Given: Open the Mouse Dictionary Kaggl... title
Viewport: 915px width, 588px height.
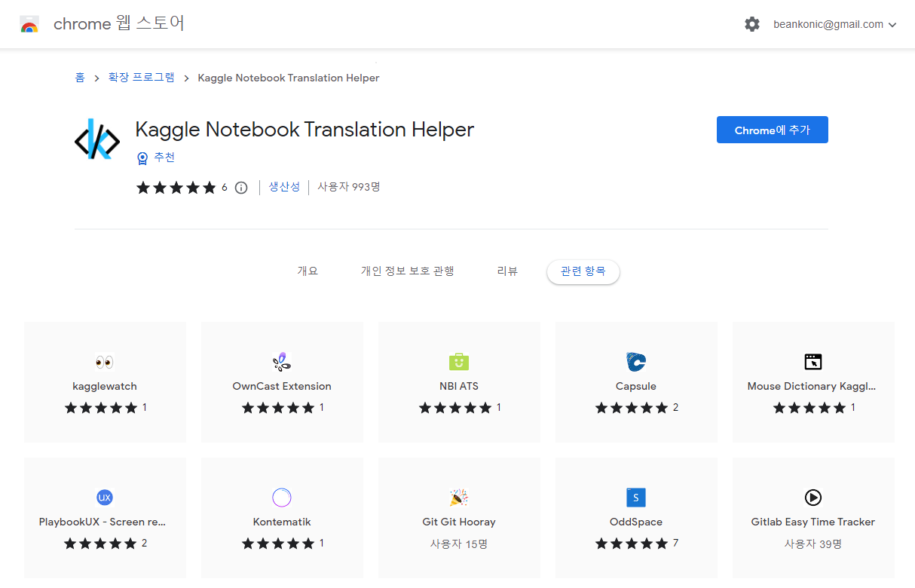Looking at the screenshot, I should pos(812,386).
